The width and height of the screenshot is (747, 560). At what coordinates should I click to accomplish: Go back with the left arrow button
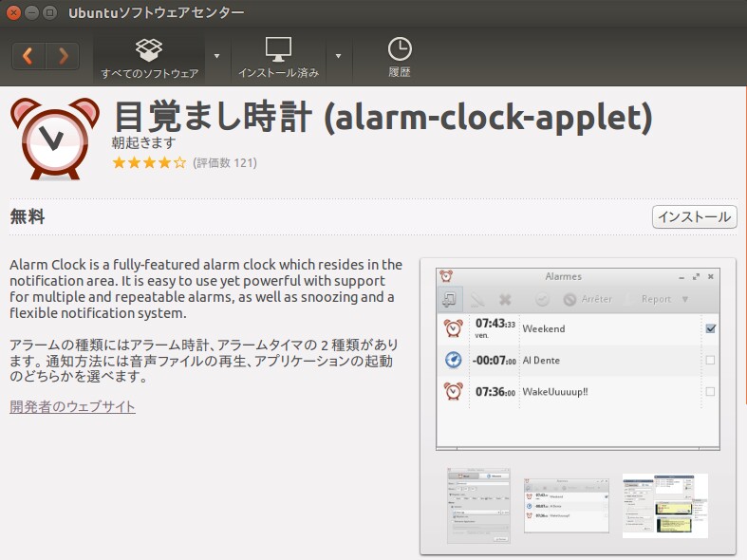(28, 56)
